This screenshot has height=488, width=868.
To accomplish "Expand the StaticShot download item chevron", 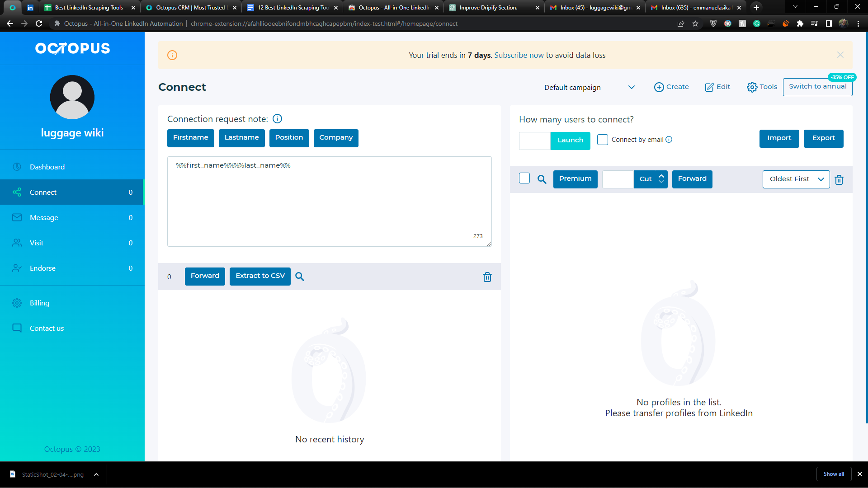I will pos(96,474).
